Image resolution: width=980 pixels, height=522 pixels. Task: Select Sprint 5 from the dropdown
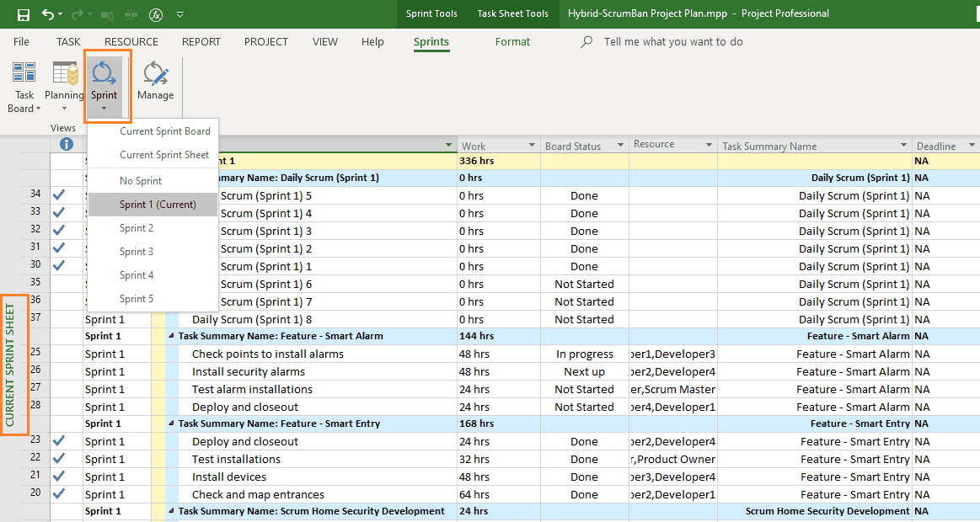click(x=137, y=299)
